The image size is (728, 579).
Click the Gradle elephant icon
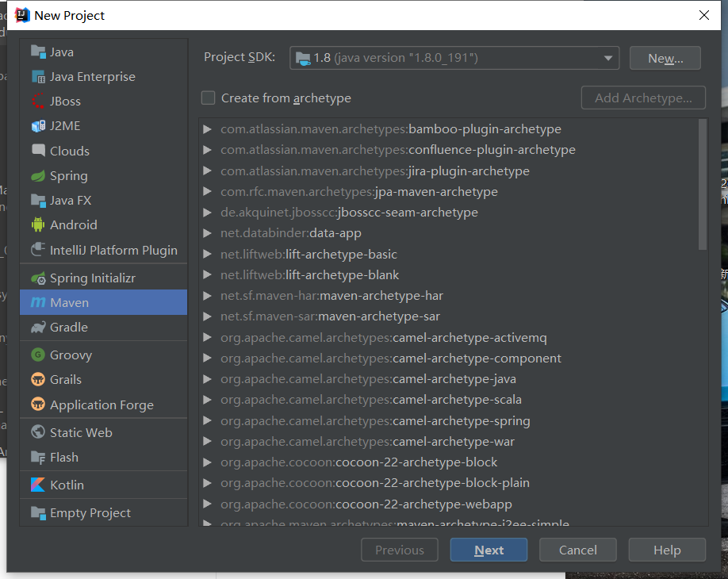point(38,327)
